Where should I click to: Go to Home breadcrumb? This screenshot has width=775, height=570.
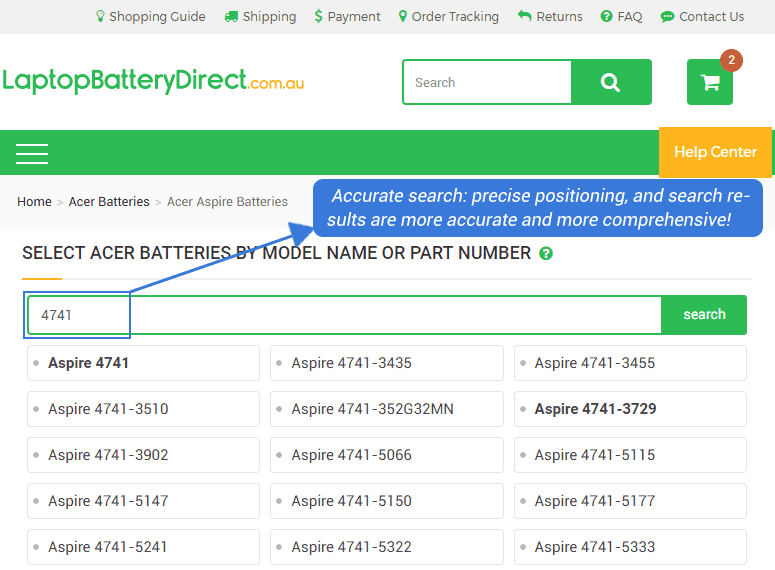(x=34, y=202)
